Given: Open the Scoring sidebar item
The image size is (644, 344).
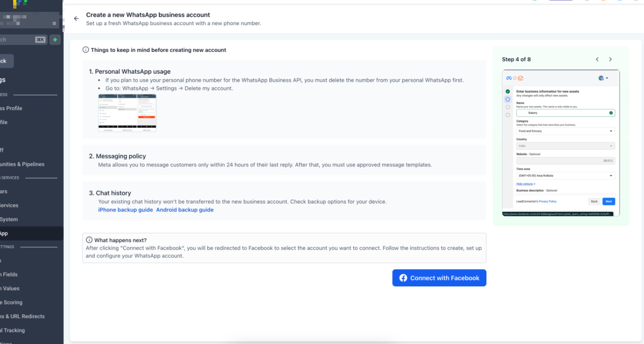Looking at the screenshot, I should point(11,302).
